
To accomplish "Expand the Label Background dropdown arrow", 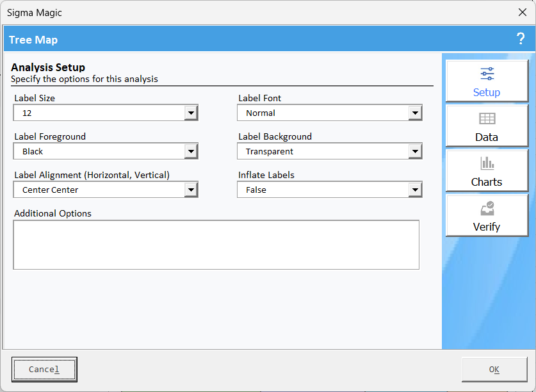I will 415,151.
